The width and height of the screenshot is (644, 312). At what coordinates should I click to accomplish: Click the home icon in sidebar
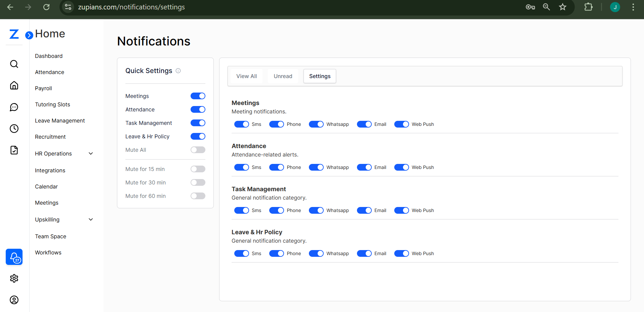[x=14, y=85]
